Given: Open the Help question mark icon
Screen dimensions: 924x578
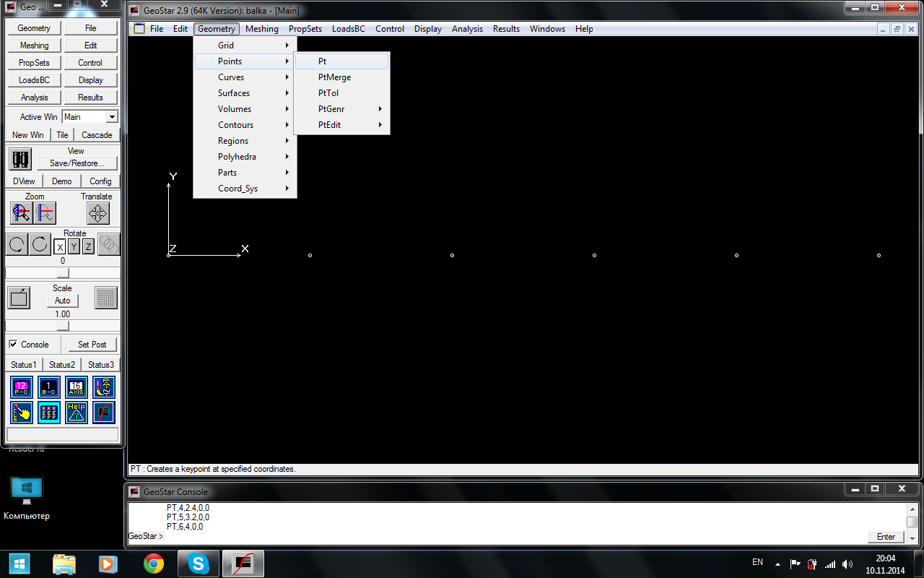Looking at the screenshot, I should (77, 413).
